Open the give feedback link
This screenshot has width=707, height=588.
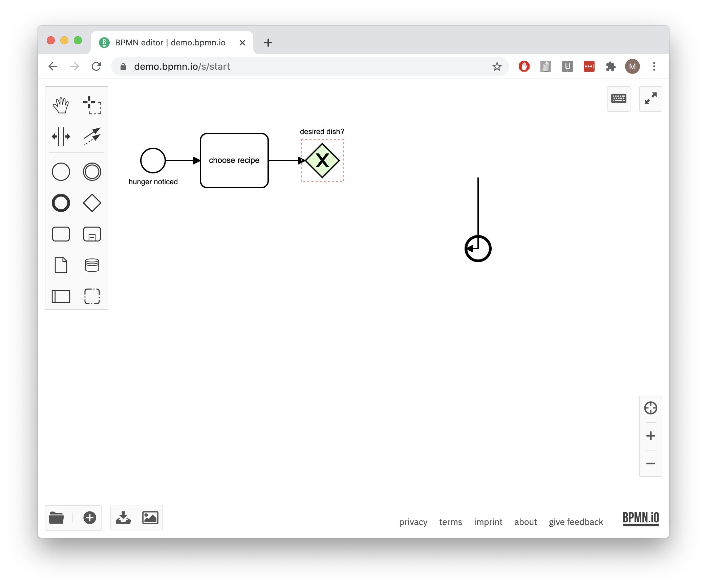click(x=576, y=522)
